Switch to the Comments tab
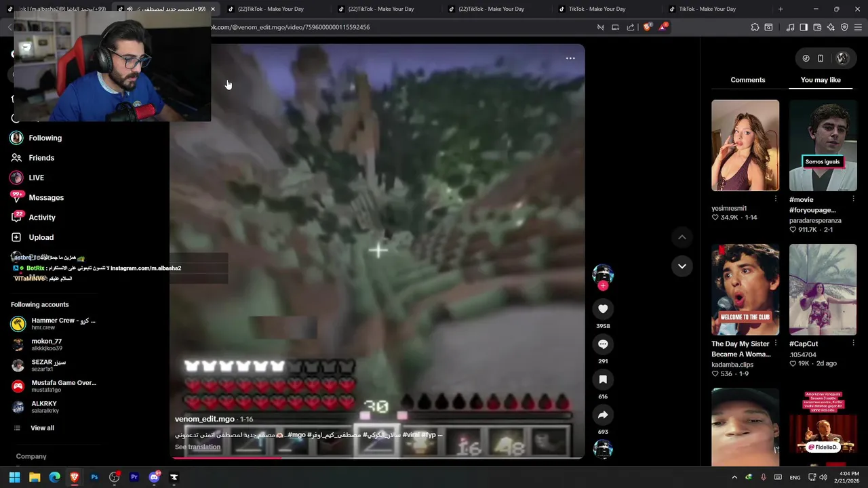The height and width of the screenshot is (488, 868). click(x=747, y=80)
